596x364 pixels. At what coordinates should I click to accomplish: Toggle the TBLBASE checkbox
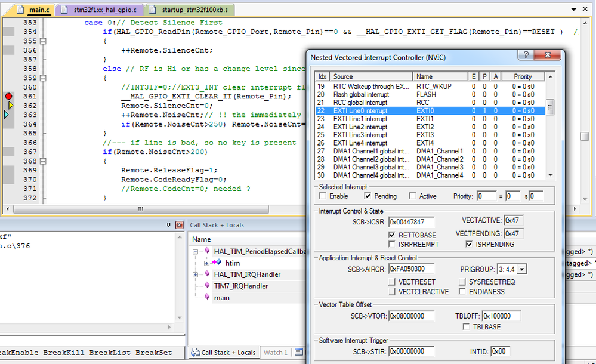click(466, 327)
